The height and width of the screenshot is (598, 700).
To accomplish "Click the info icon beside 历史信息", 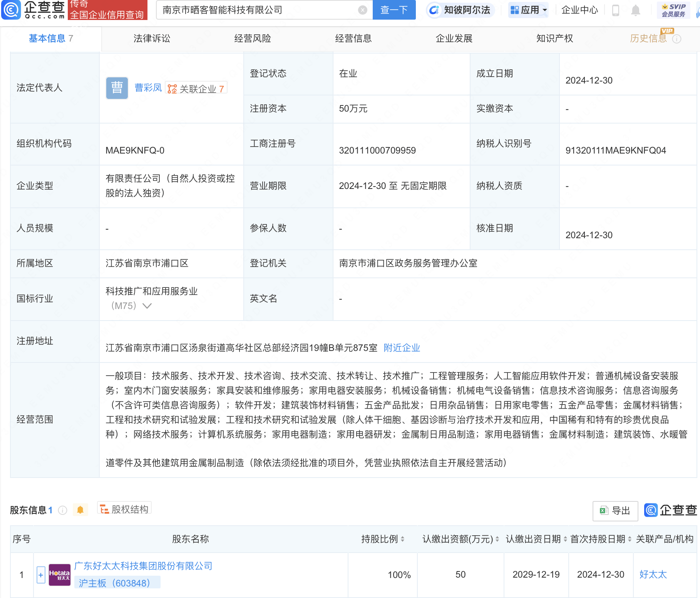I will (677, 39).
